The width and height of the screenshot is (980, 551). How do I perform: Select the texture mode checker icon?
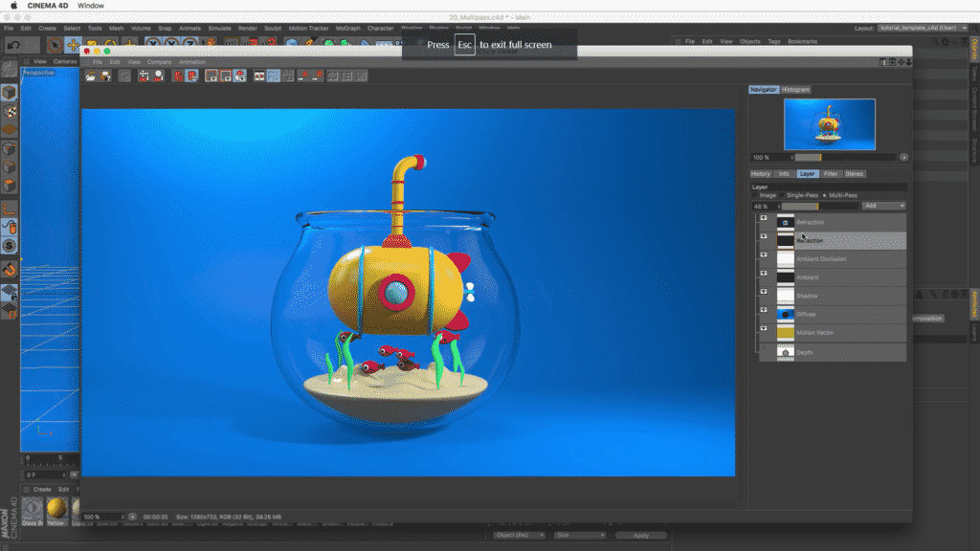(x=10, y=111)
